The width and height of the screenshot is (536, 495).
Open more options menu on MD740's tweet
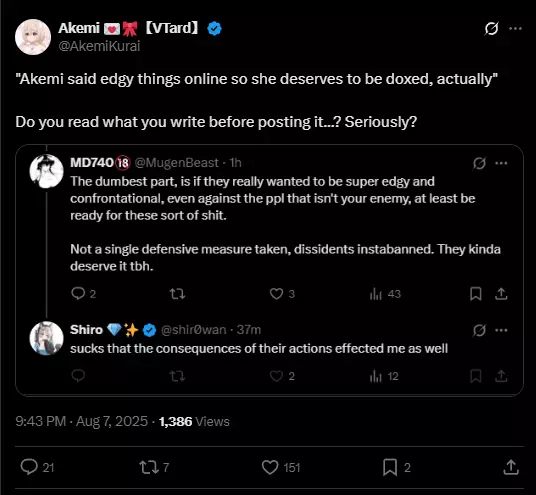[x=501, y=163]
